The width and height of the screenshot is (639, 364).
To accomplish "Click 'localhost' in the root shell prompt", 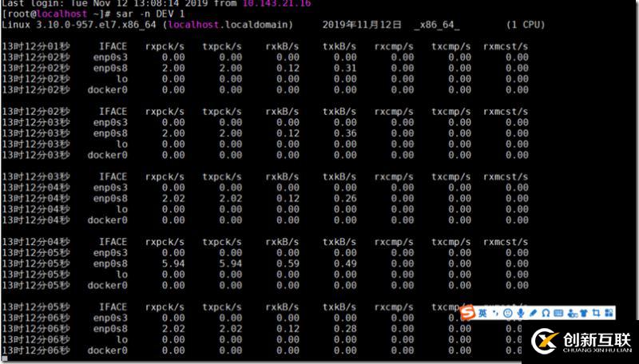I will click(x=62, y=14).
